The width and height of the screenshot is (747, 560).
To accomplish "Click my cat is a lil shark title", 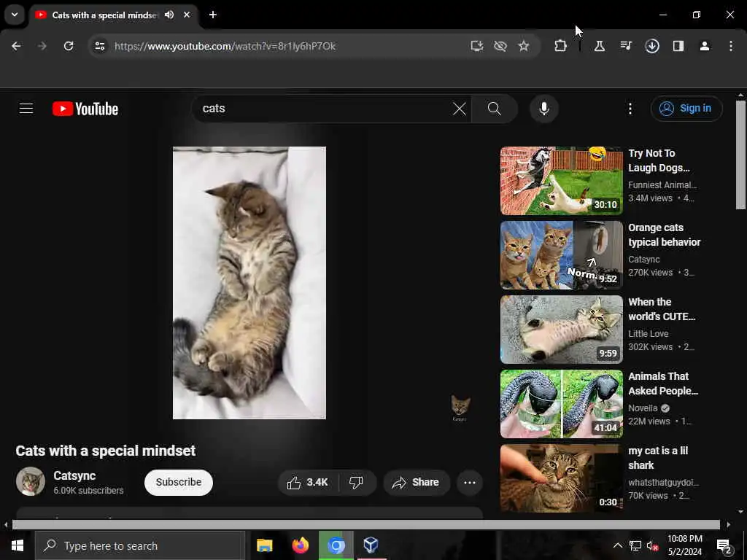I will click(658, 458).
